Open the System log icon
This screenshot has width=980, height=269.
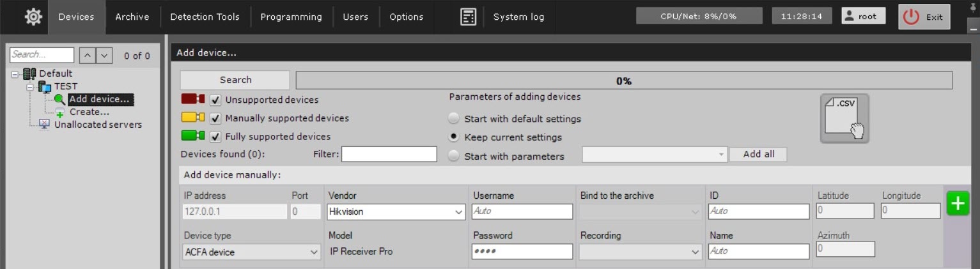pos(469,17)
